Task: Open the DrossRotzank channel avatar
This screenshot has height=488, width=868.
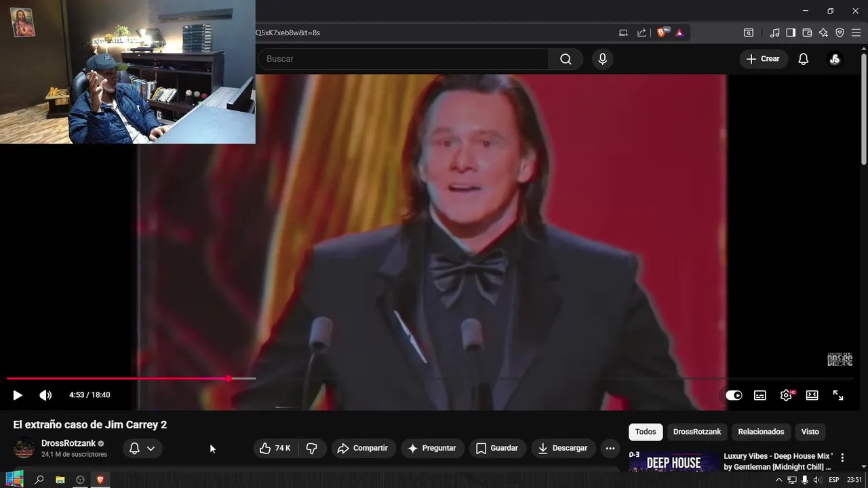Action: point(24,448)
